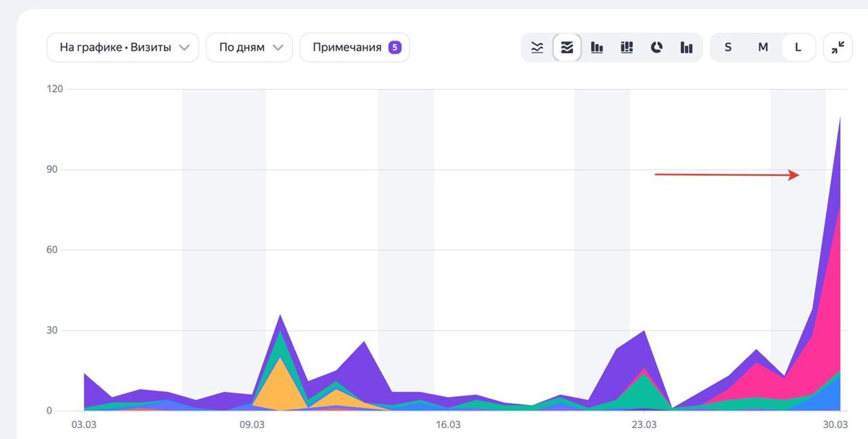Screen dimensions: 868x439
Task: Click the 30.03 date label on the axis
Action: click(x=835, y=425)
